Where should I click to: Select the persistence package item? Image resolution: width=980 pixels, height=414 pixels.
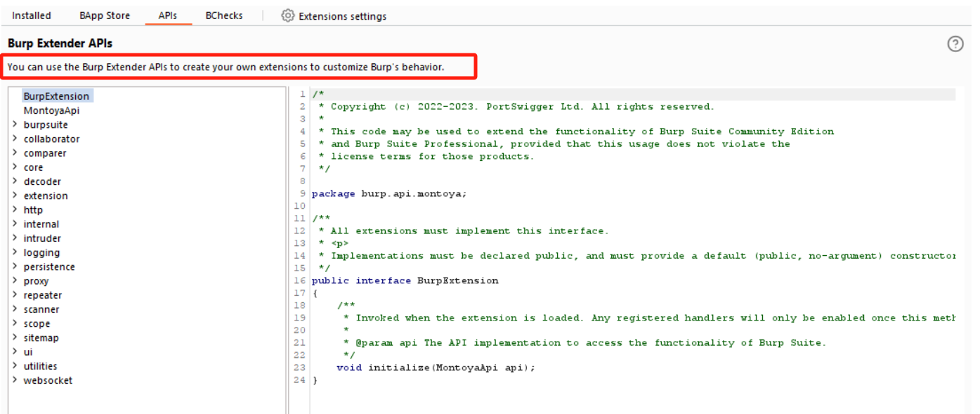[49, 267]
